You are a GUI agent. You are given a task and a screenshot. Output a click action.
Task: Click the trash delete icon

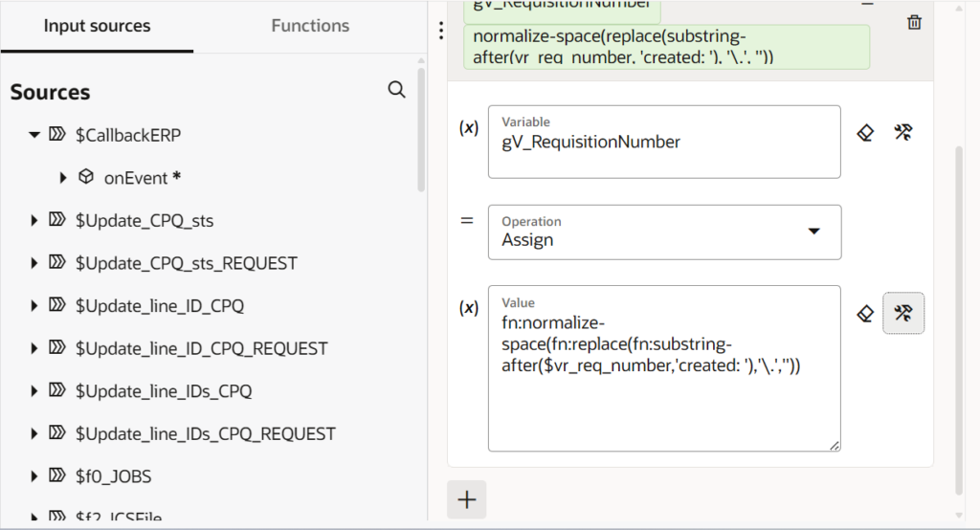(x=914, y=22)
